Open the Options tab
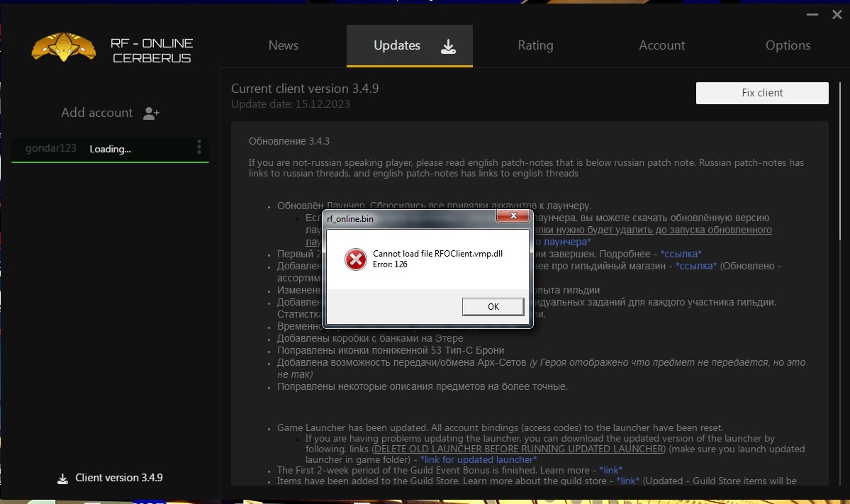The image size is (850, 504). click(x=788, y=45)
